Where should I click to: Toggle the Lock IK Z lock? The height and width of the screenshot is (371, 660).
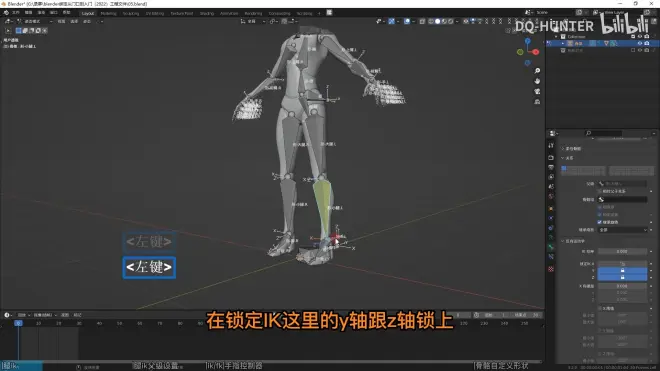[x=622, y=277]
